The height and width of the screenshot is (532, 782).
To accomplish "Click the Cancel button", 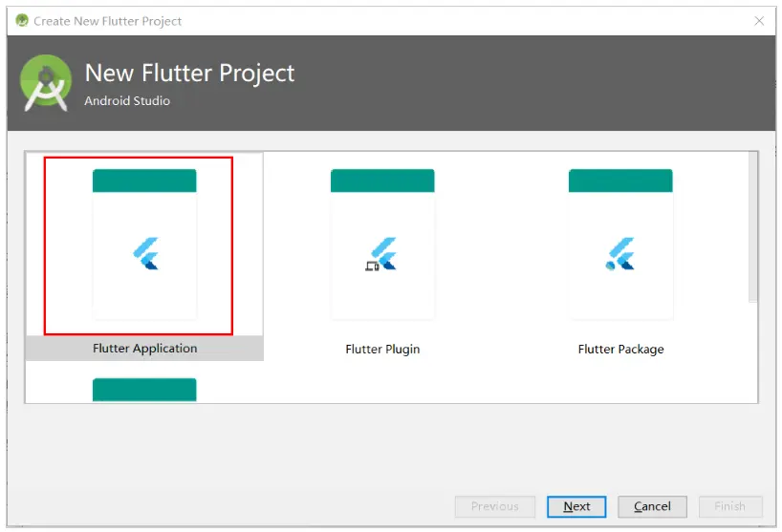I will (x=652, y=506).
